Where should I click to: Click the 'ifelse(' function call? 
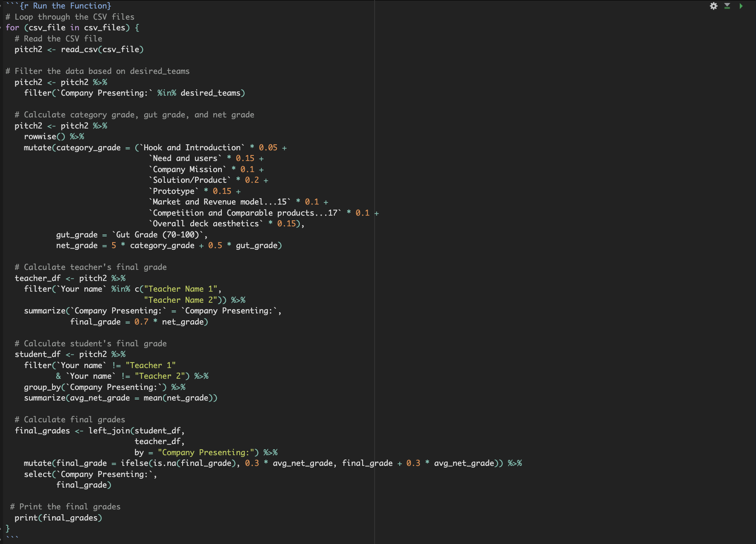click(137, 463)
